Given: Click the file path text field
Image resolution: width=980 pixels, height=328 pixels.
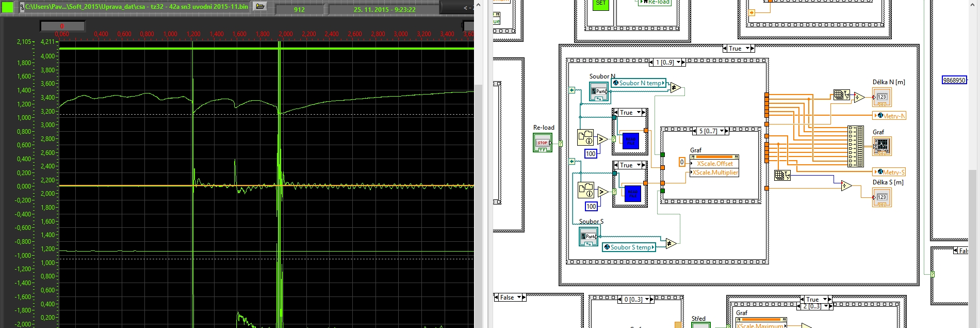Looking at the screenshot, I should pos(137,7).
